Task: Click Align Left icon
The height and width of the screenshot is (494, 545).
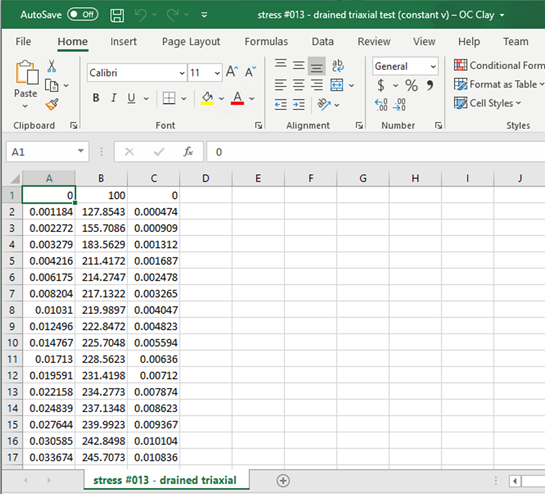Action: 280,85
